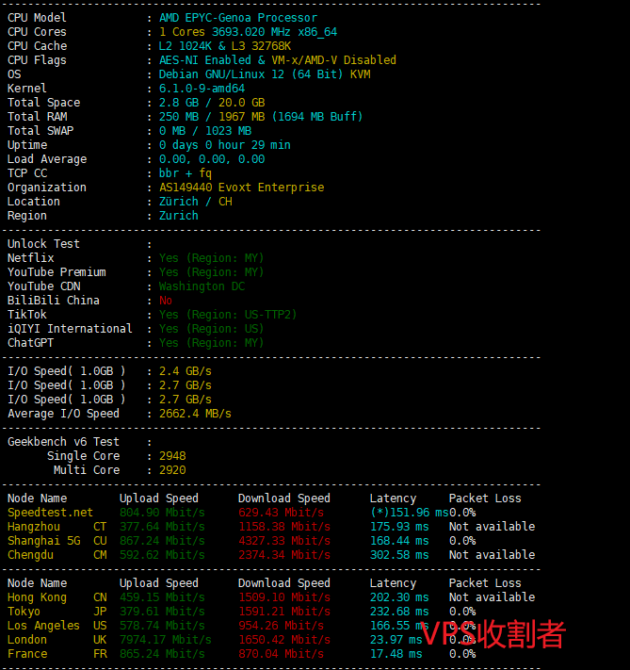
Task: Click the Debian GNU/Linux 12 OS value
Action: tap(265, 74)
